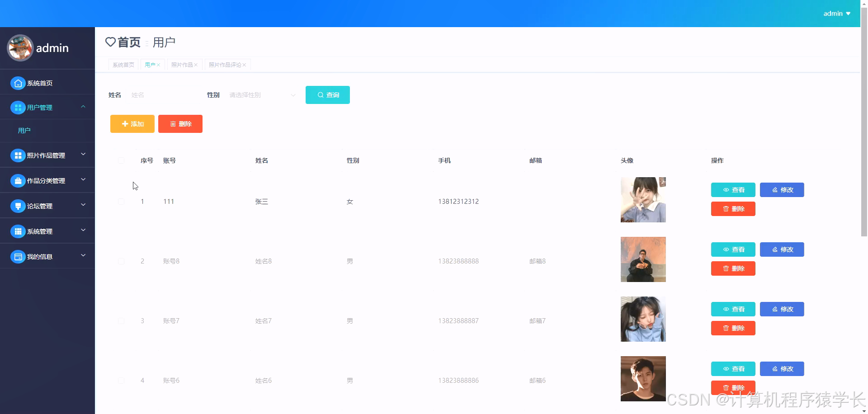868x414 pixels.
Task: Tick the checkbox next to 账号8
Action: 121,261
